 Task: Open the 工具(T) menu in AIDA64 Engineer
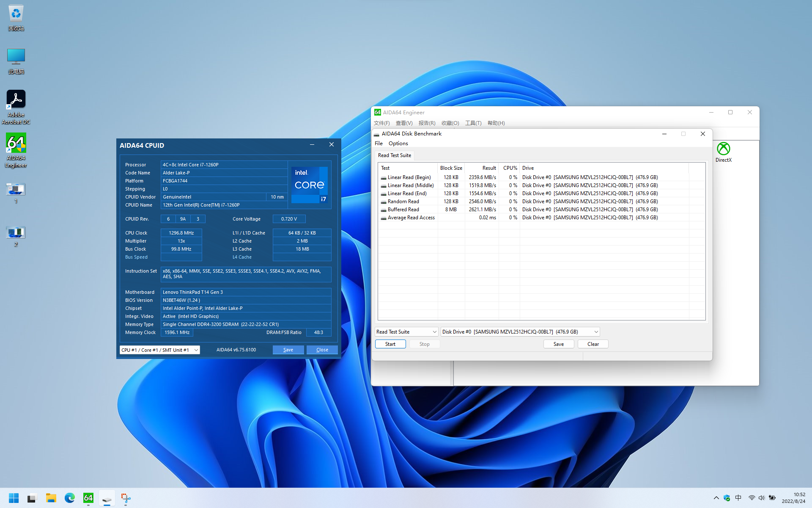(x=473, y=123)
